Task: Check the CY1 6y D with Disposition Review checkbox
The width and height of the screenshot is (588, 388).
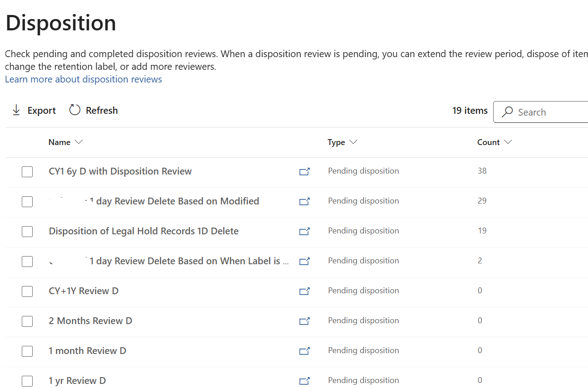Action: click(27, 172)
